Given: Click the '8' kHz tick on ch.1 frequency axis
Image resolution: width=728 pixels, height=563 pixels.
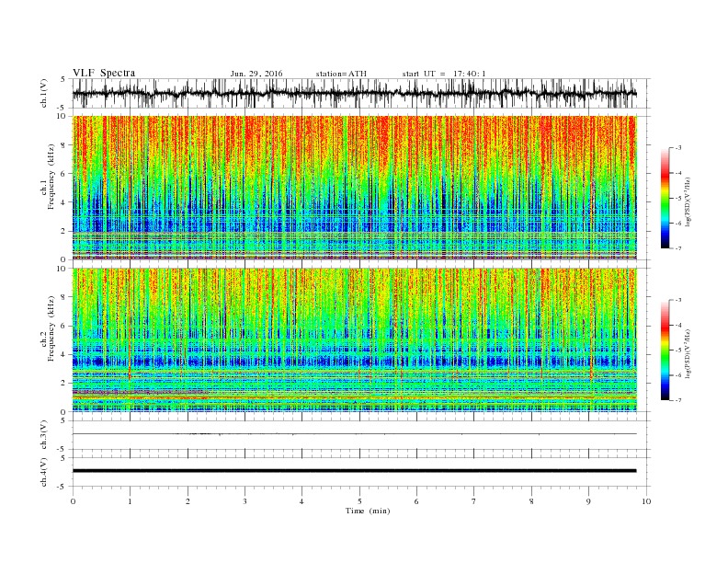Looking at the screenshot, I should pos(64,145).
